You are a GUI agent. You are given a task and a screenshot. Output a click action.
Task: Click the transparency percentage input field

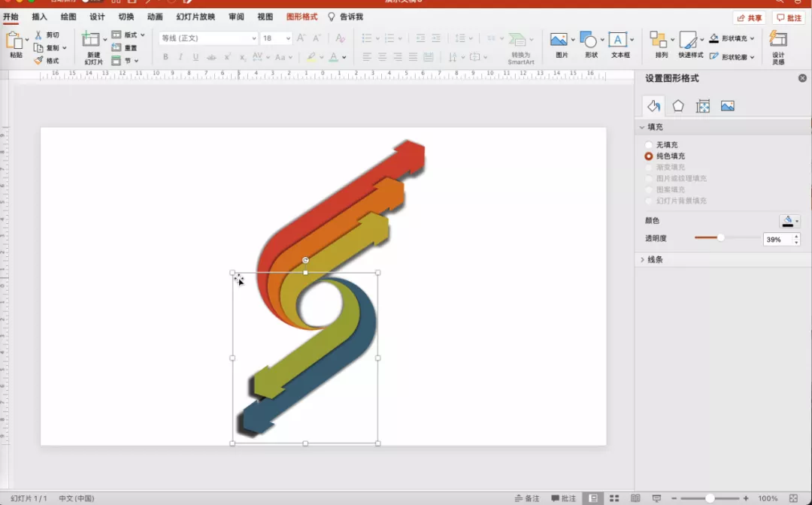tap(777, 239)
